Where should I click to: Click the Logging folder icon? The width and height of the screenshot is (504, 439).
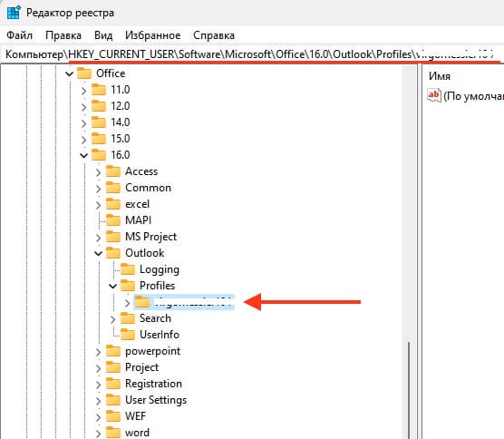point(128,269)
